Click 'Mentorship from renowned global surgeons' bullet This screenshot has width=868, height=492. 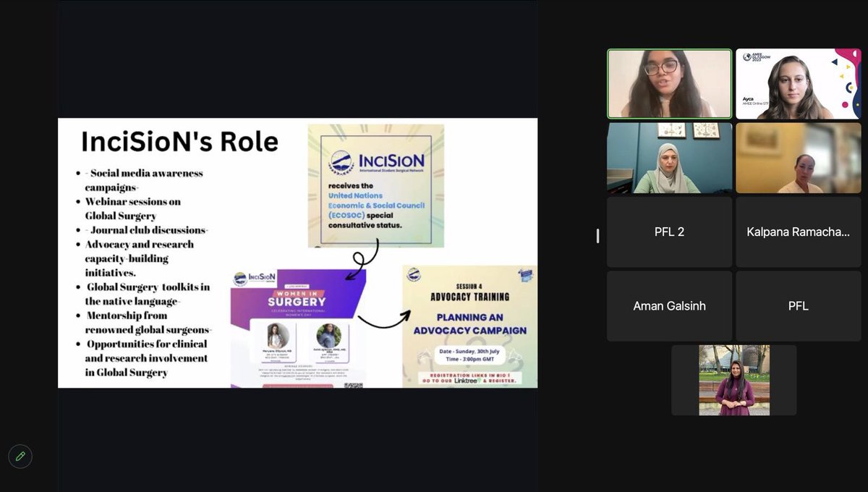148,322
